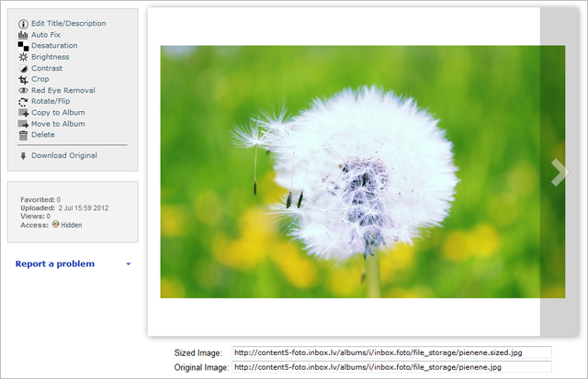Select the Crop tool icon

click(23, 80)
